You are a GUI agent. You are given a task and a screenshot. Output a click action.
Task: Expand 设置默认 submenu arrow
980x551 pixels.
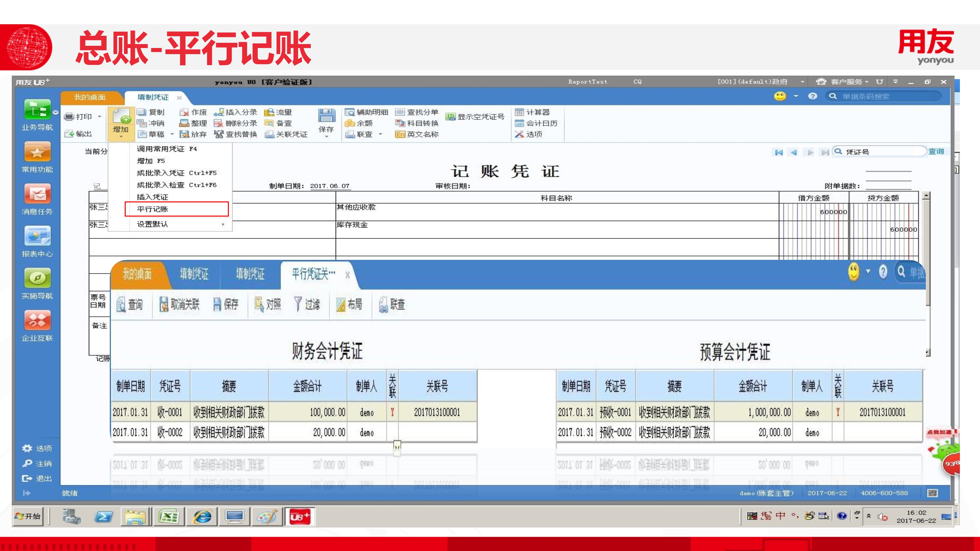pyautogui.click(x=223, y=224)
